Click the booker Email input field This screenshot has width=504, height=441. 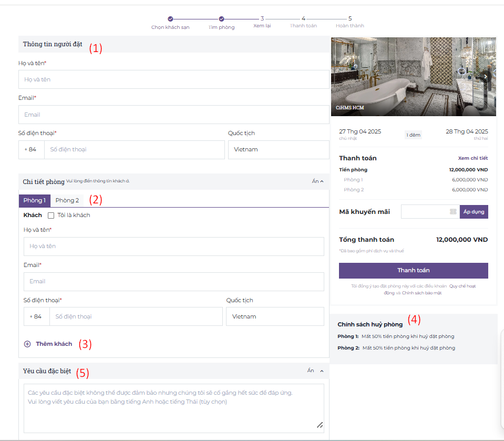click(173, 115)
